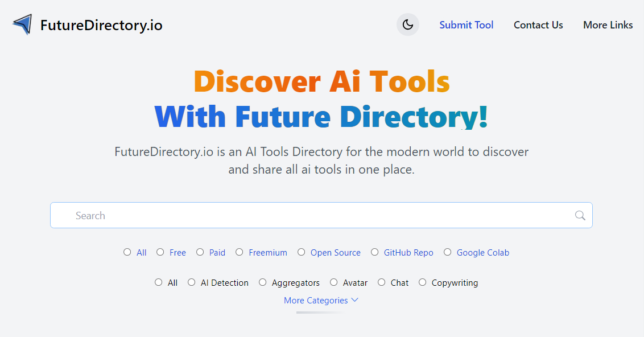Open the Submit Tool page

(x=466, y=25)
